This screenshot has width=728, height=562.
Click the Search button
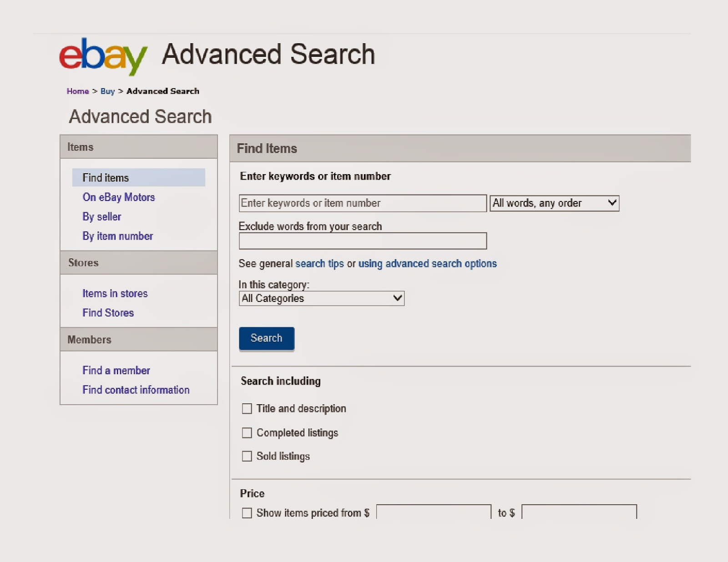click(266, 338)
